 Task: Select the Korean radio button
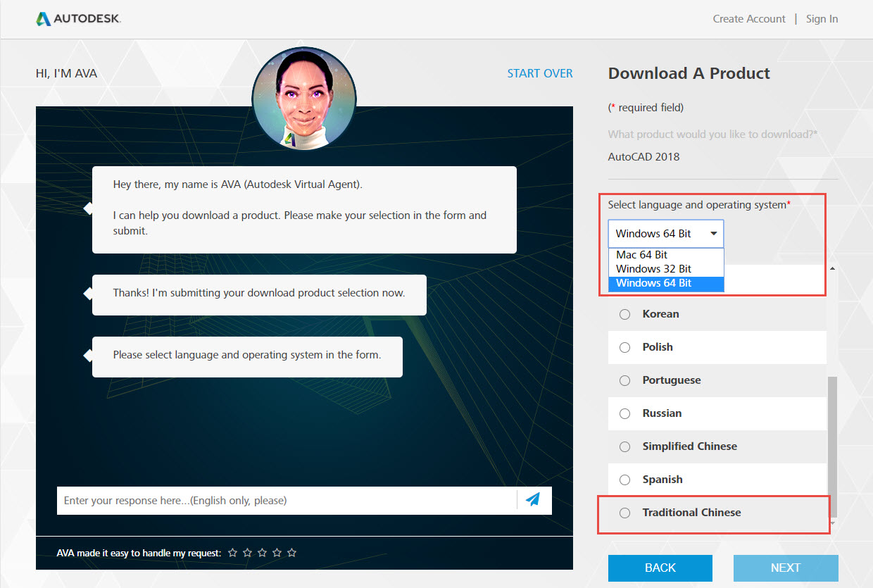624,314
